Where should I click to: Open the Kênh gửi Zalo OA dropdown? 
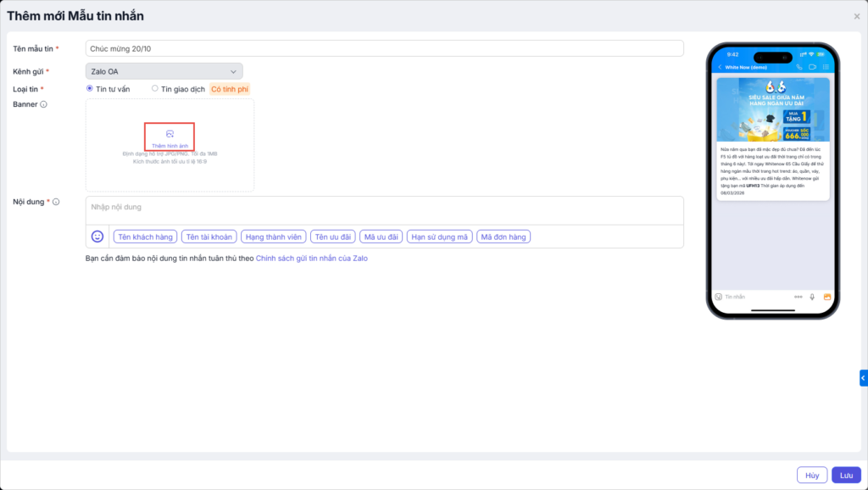point(164,71)
